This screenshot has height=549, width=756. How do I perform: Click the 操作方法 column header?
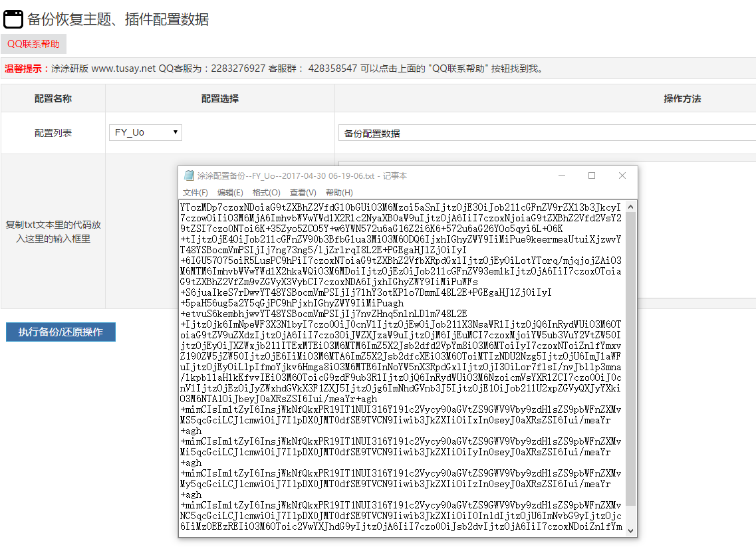click(682, 98)
